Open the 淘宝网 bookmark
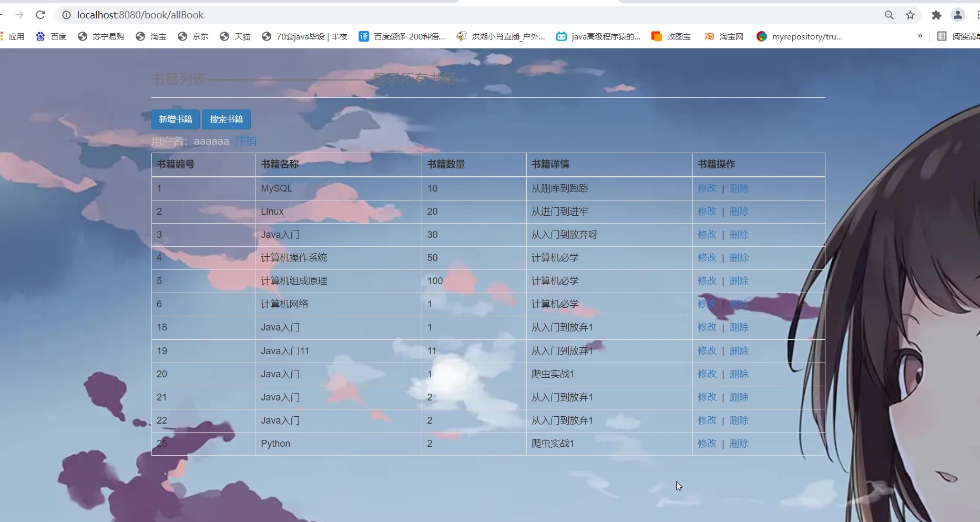 (x=724, y=36)
